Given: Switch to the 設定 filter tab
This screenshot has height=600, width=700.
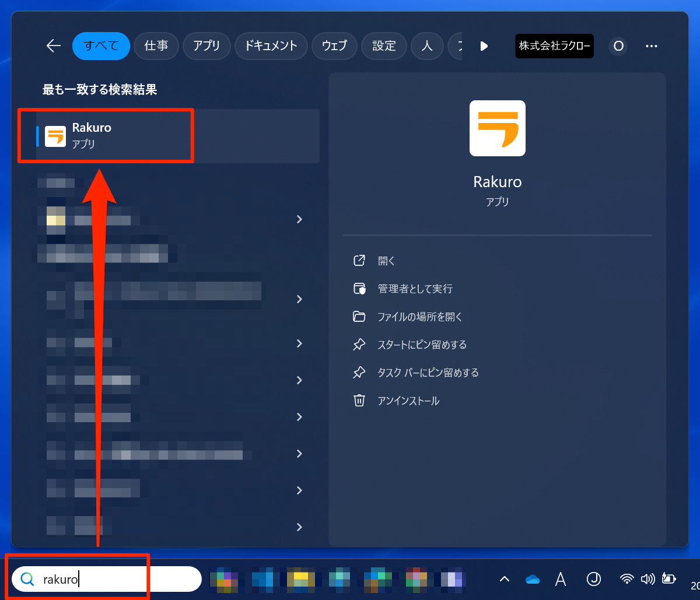Looking at the screenshot, I should point(384,46).
